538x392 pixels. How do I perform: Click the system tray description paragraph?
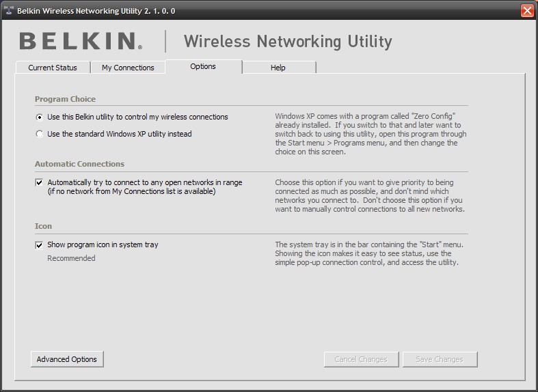[369, 253]
